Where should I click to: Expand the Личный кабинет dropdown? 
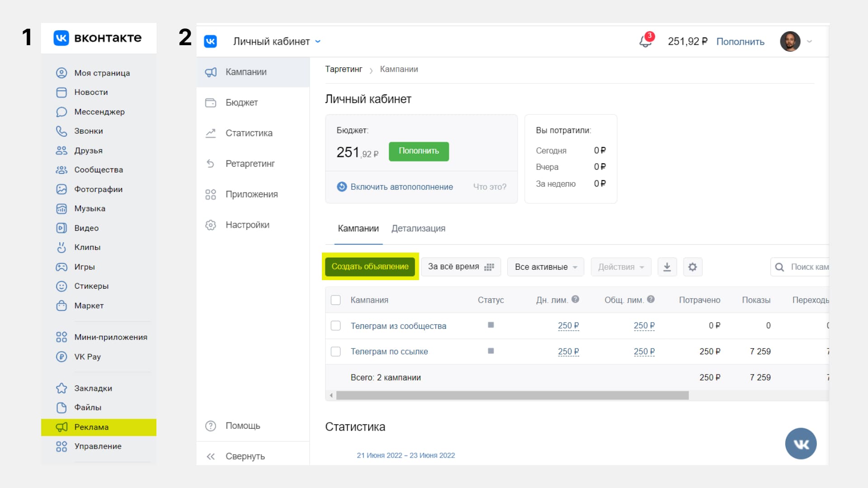(x=277, y=42)
